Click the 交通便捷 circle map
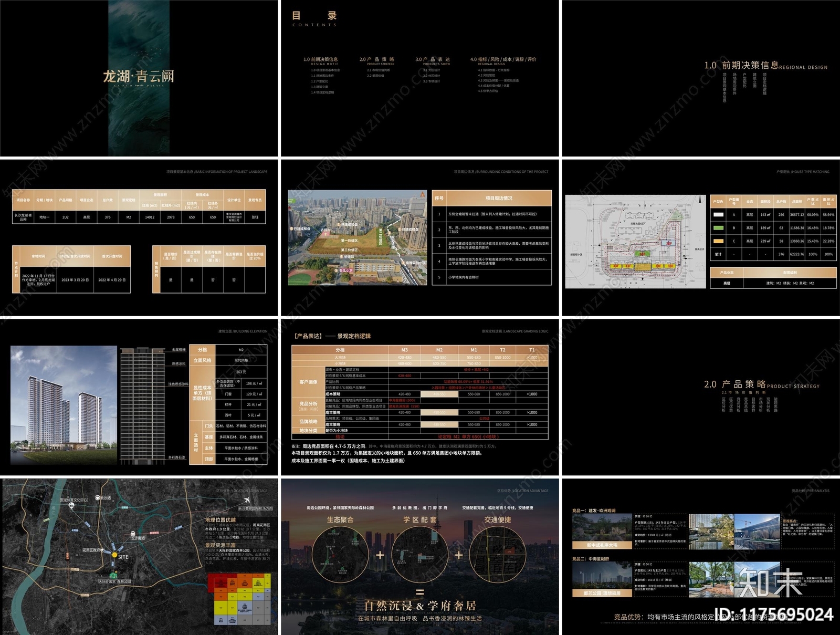Viewport: 840px width, 635px height. 497,555
